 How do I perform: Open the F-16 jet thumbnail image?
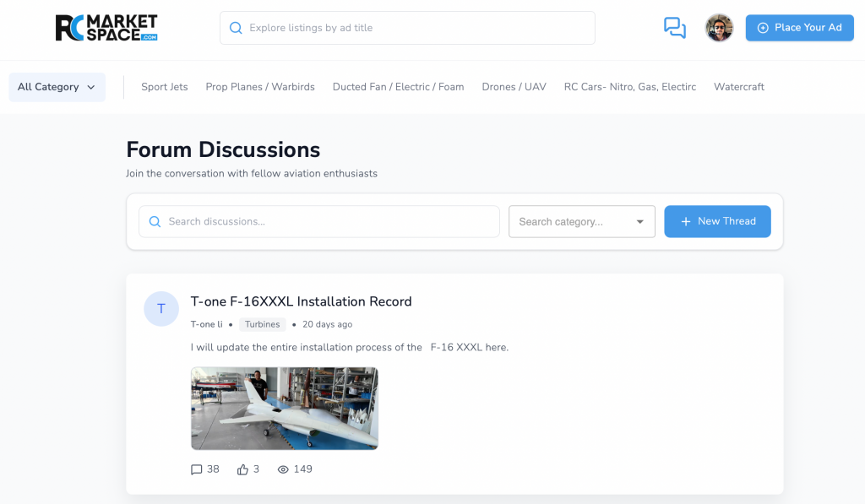coord(284,409)
